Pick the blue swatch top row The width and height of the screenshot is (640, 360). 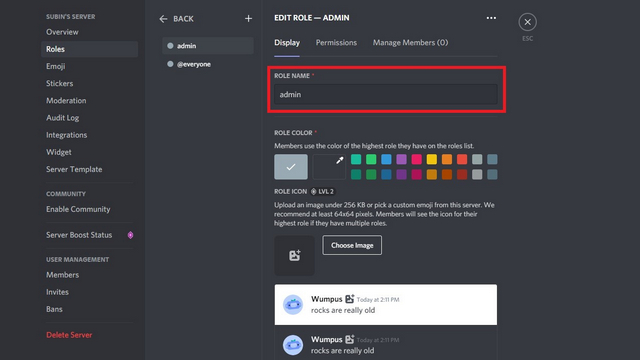(x=386, y=159)
